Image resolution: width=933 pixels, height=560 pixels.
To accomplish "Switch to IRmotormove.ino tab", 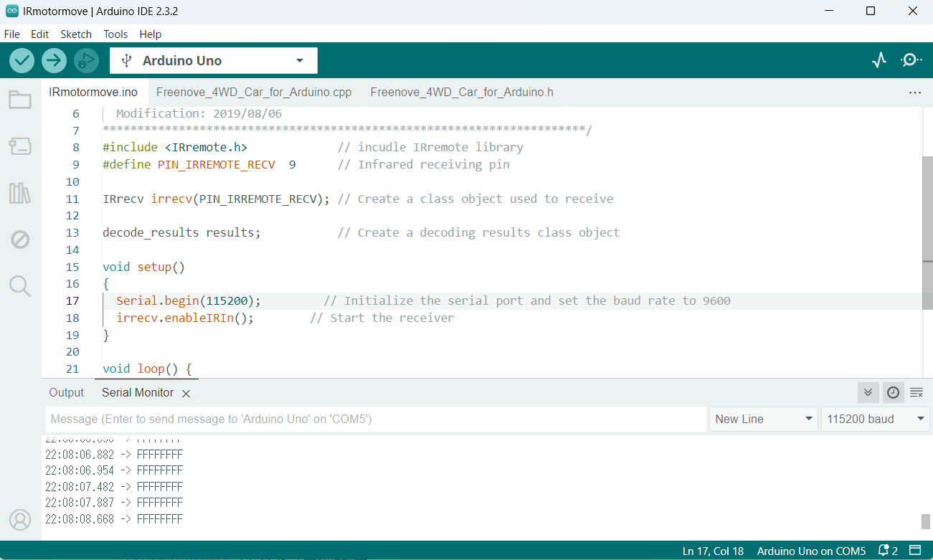I will (x=93, y=92).
